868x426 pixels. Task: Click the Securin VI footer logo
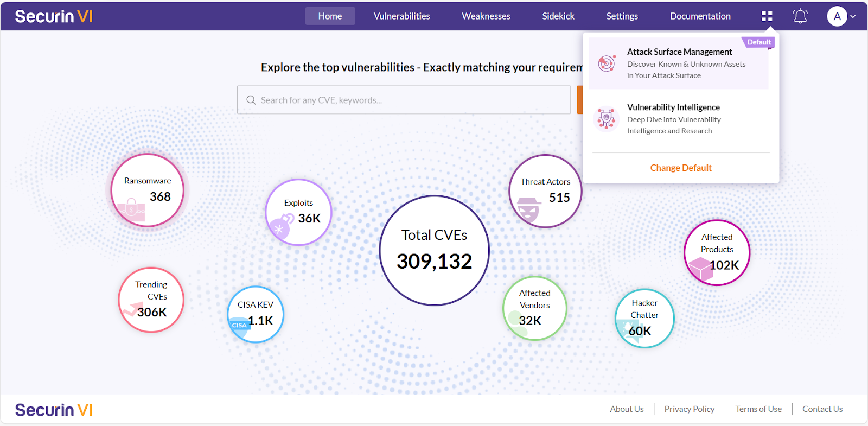(54, 410)
